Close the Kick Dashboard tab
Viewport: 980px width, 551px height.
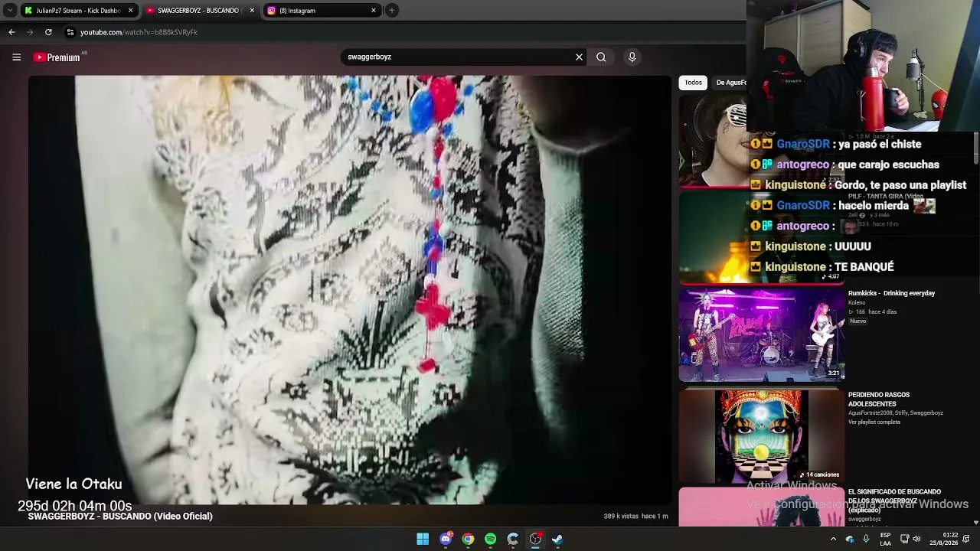click(x=130, y=11)
